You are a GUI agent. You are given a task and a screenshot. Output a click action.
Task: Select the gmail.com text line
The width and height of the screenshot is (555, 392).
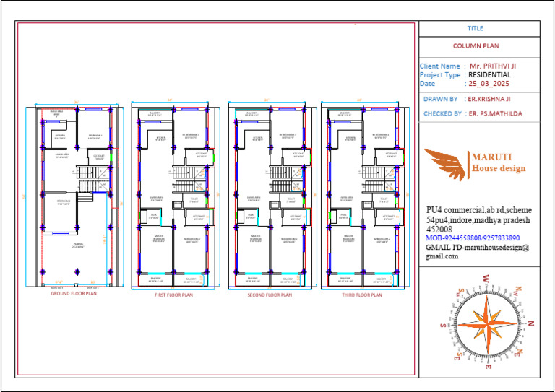[x=442, y=256]
